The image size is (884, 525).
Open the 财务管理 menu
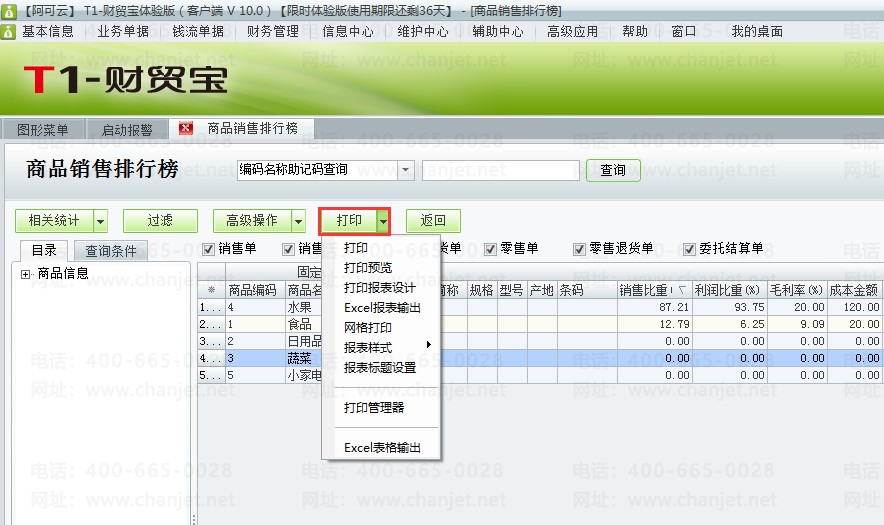(273, 32)
